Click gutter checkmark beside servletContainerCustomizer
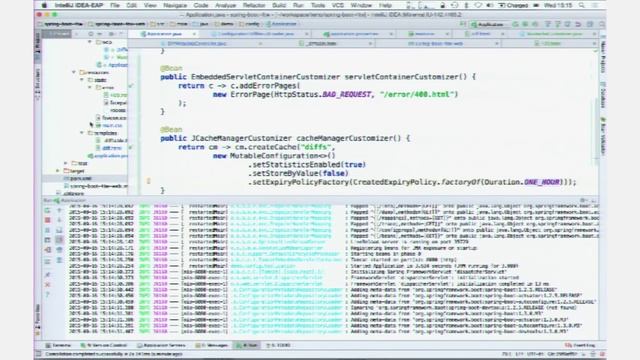 click(131, 86)
